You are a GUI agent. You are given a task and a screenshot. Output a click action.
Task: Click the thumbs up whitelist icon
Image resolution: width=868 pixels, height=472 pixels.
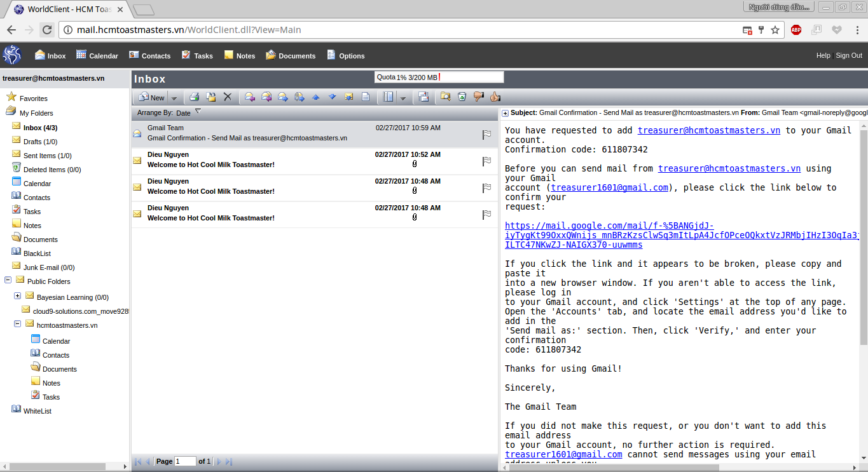495,97
